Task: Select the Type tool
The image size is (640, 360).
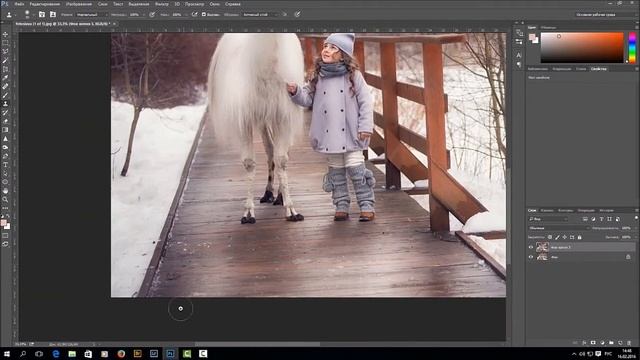Action: (5, 164)
